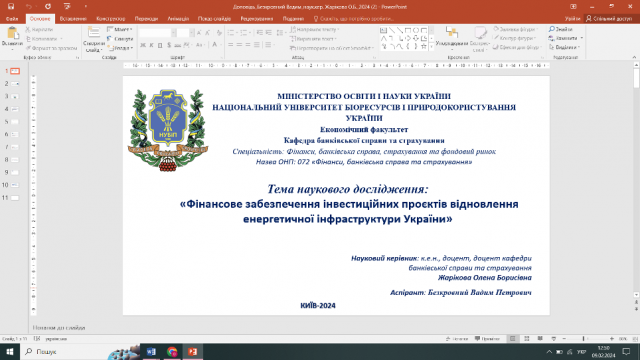Click the Save icon in title bar

point(11,7)
